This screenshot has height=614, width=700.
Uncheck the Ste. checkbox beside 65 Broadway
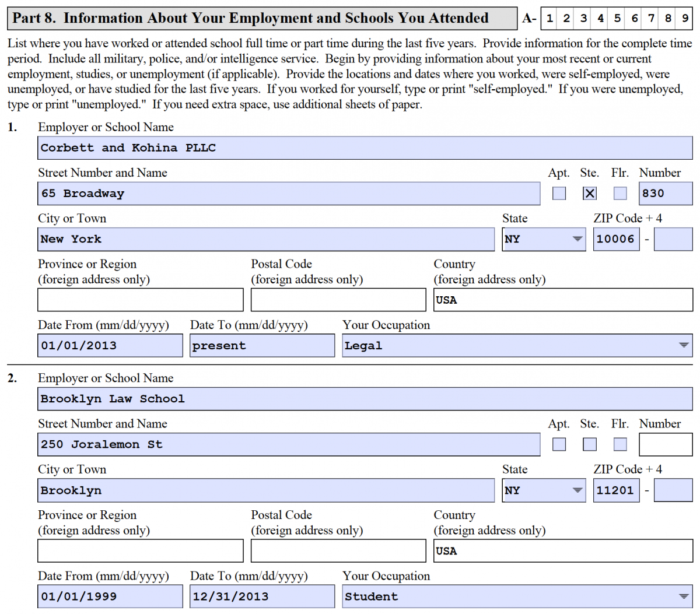coord(590,194)
